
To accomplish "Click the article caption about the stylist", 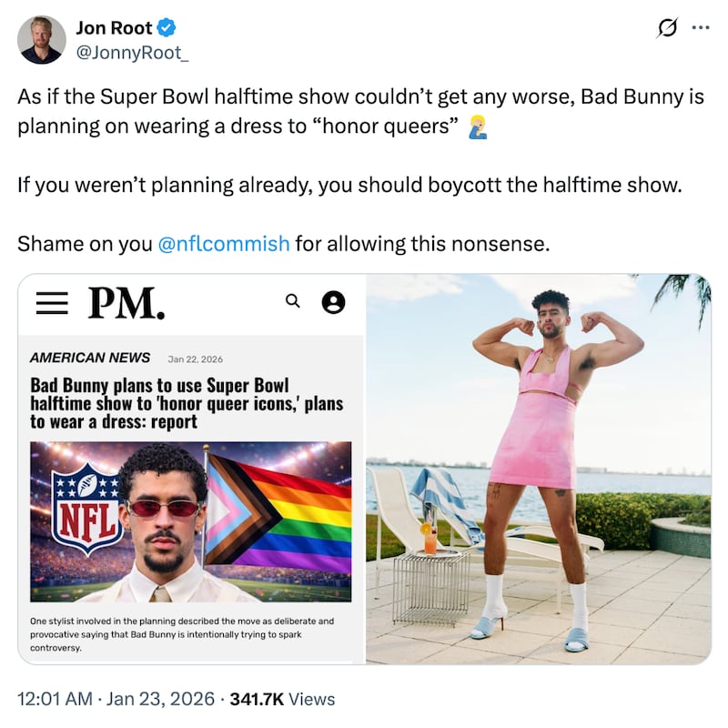I will (182, 634).
